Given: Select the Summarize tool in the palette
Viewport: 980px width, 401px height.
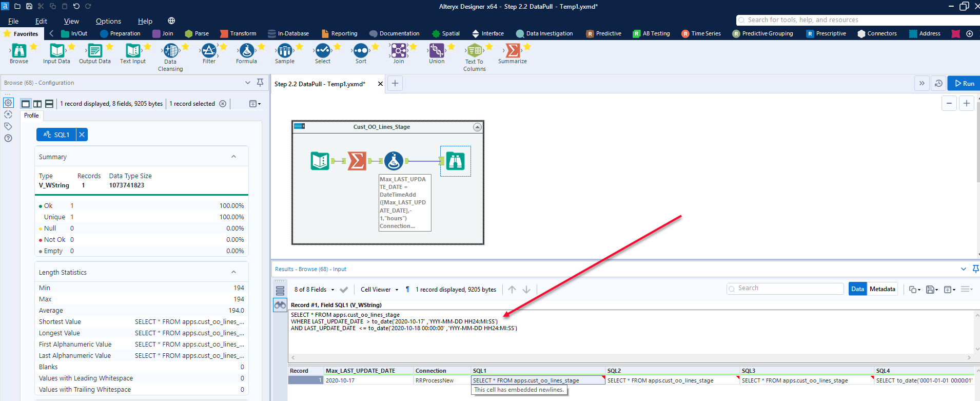Looking at the screenshot, I should [x=512, y=51].
